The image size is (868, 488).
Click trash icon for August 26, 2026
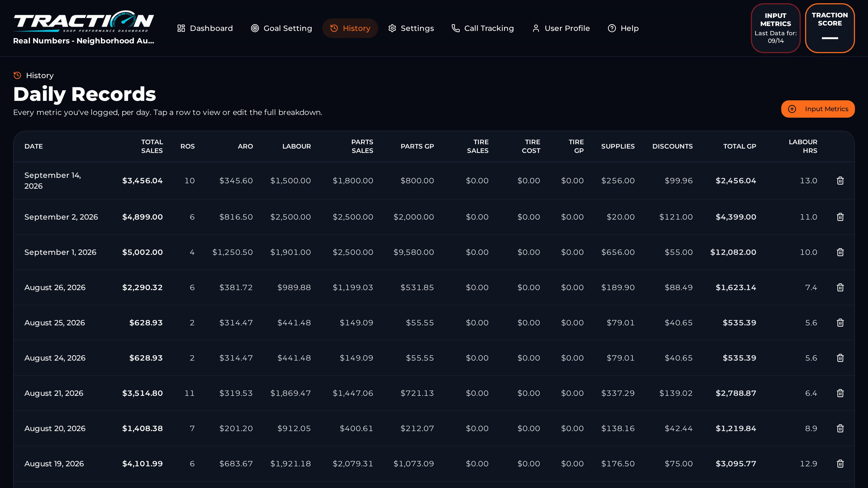(840, 287)
